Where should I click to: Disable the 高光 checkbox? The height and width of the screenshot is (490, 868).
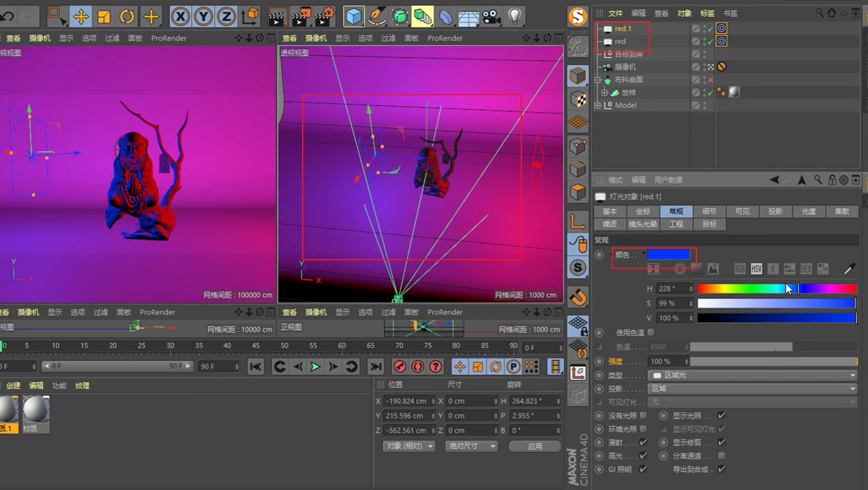(x=643, y=456)
